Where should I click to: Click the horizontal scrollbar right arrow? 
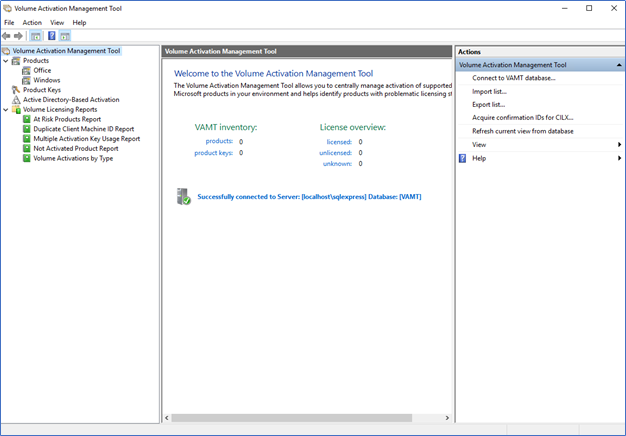pyautogui.click(x=447, y=418)
